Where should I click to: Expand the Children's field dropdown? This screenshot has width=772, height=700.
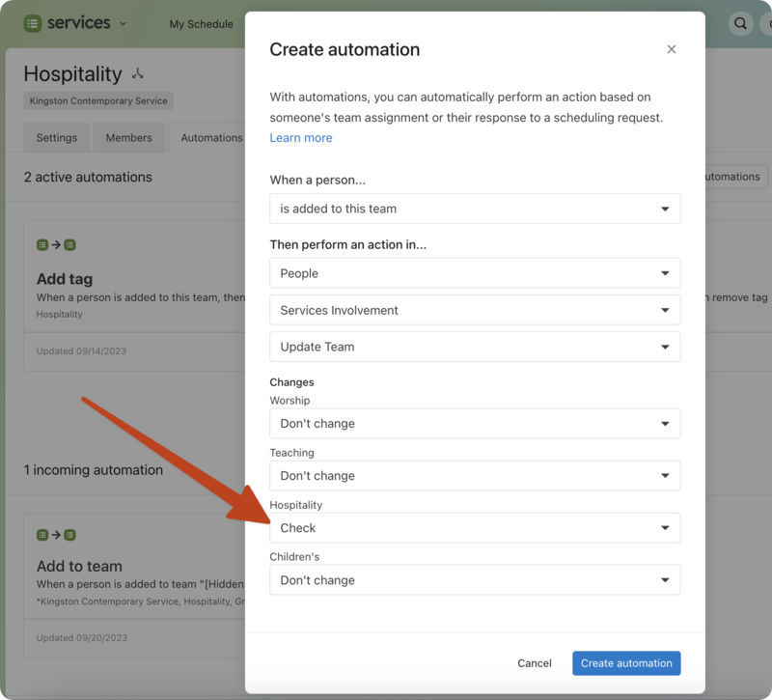[474, 580]
